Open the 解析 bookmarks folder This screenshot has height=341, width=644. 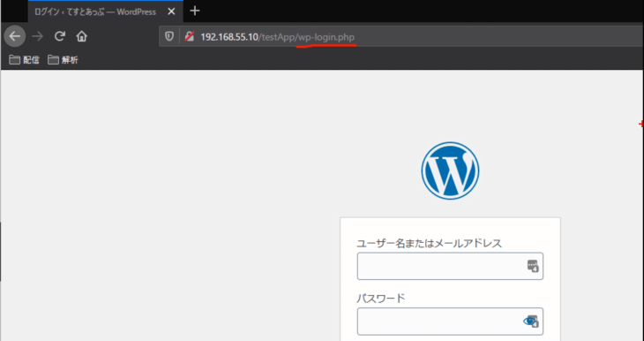63,60
